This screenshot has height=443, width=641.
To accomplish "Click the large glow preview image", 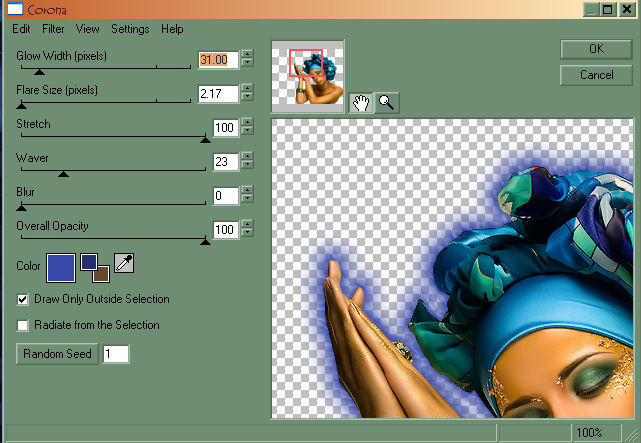I will tap(453, 268).
